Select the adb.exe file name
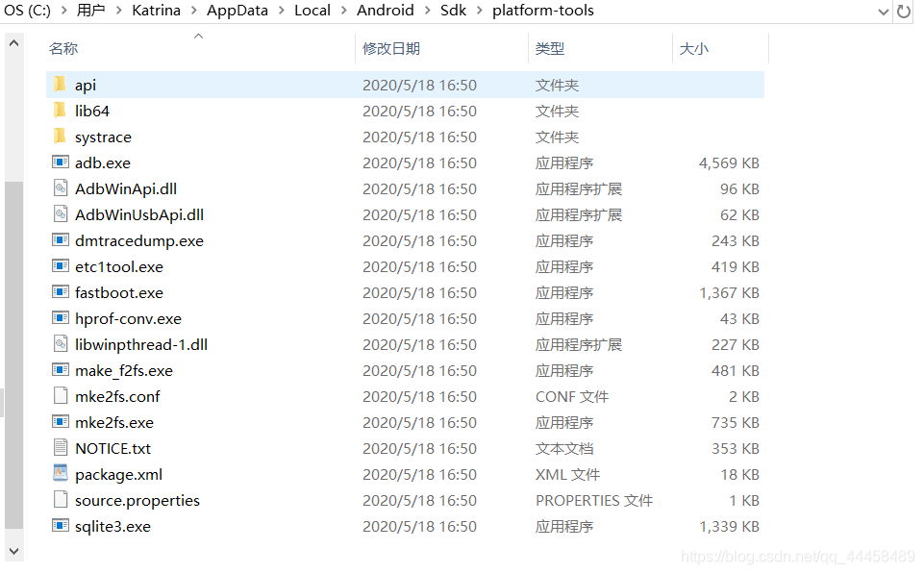The width and height of the screenshot is (924, 574). pyautogui.click(x=103, y=162)
